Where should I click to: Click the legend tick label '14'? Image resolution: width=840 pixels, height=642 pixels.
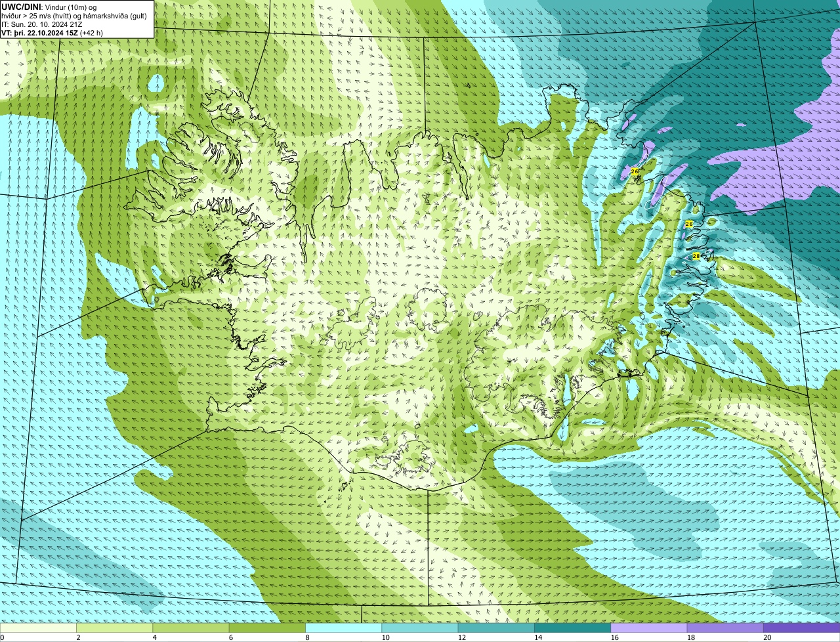(538, 637)
